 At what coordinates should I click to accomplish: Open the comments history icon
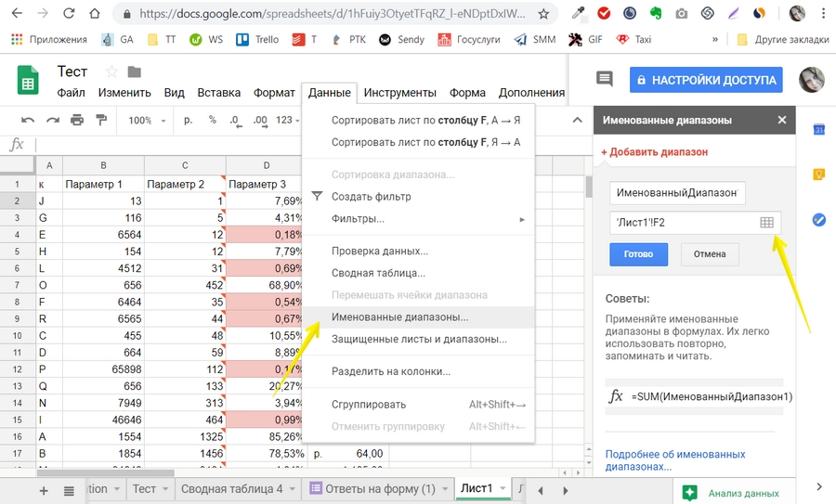606,80
